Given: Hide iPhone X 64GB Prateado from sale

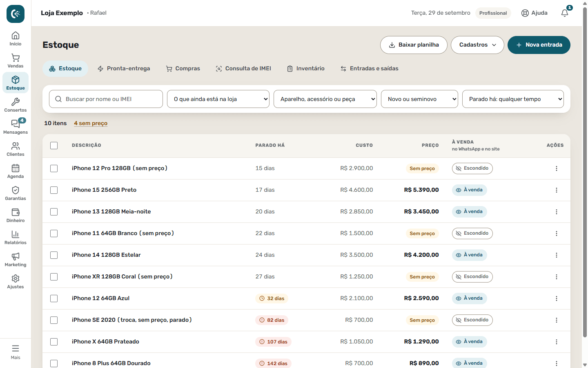Looking at the screenshot, I should pos(469,342).
